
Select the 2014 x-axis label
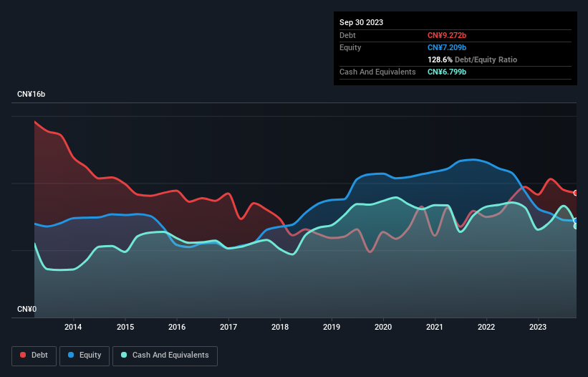pyautogui.click(x=73, y=327)
